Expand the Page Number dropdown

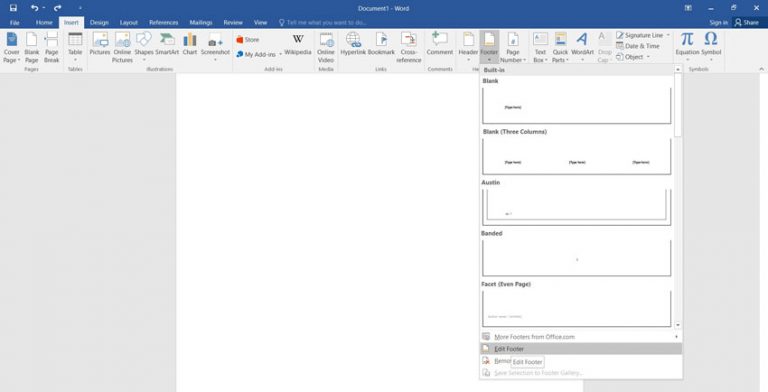[513, 47]
